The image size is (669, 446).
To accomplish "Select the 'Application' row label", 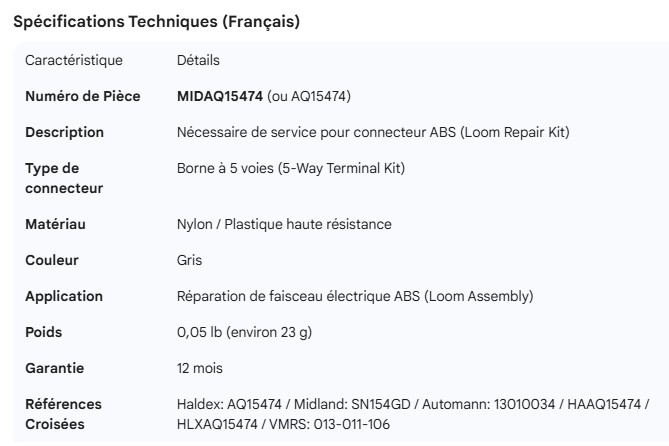I will point(64,296).
